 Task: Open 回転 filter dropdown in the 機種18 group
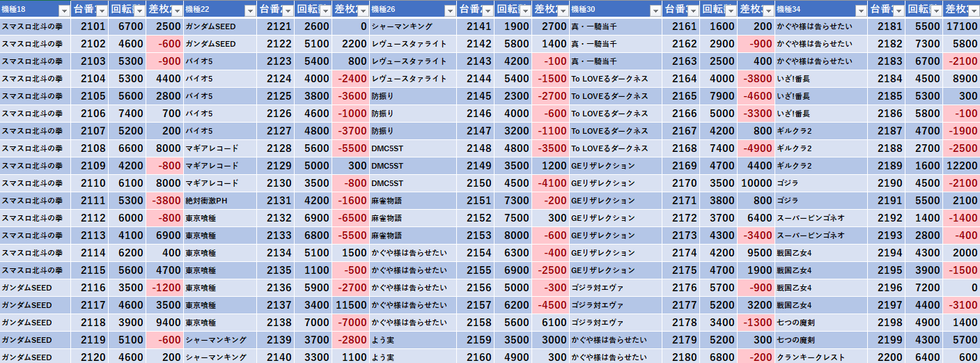(139, 10)
